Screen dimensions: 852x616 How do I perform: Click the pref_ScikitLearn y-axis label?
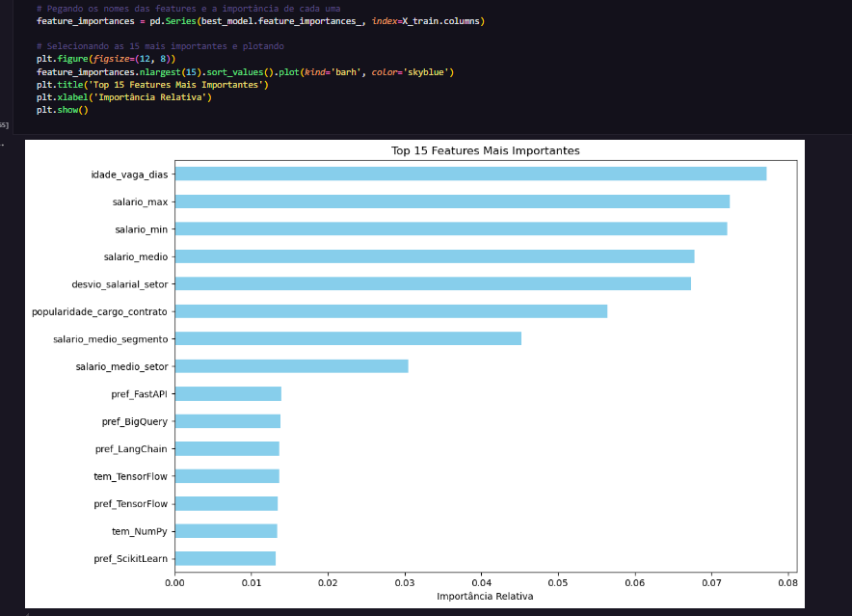130,558
